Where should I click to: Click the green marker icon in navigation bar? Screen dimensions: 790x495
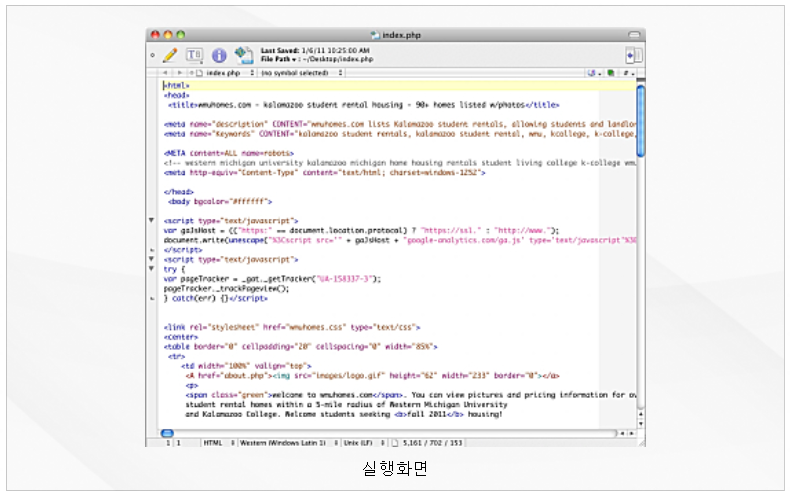click(611, 73)
